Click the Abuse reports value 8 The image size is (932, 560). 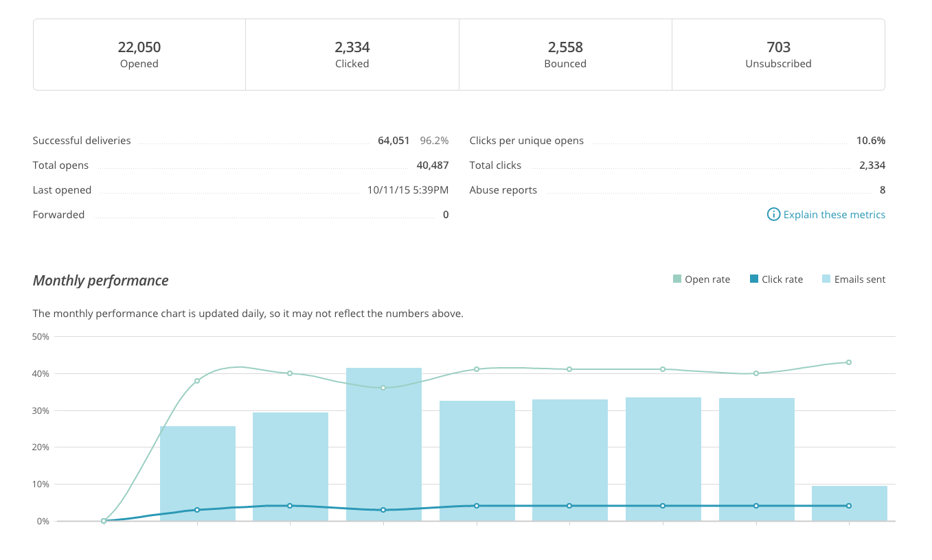tap(882, 190)
